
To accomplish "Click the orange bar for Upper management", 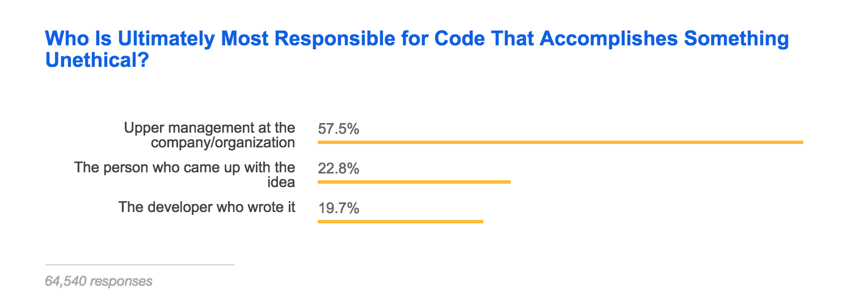I will coord(560,142).
